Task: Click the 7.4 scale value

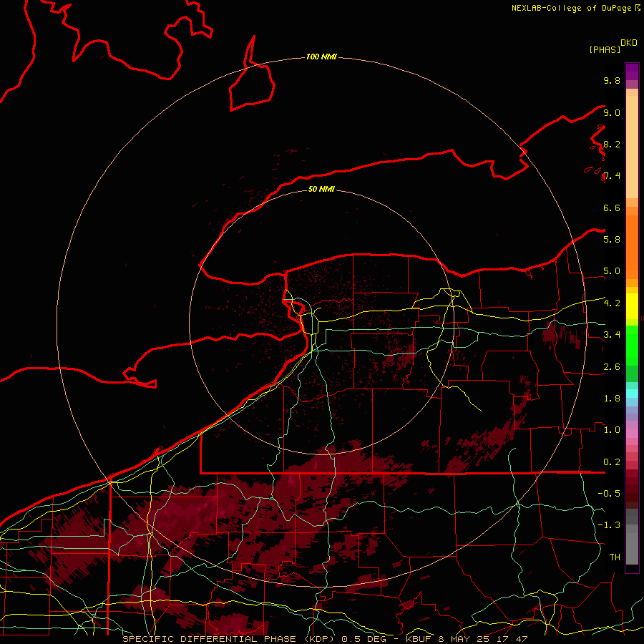Action: [612, 176]
